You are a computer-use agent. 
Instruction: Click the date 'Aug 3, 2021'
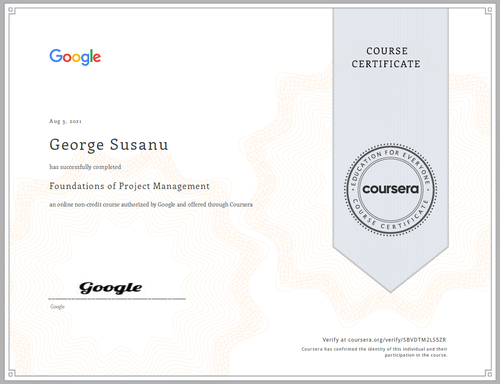coord(65,121)
